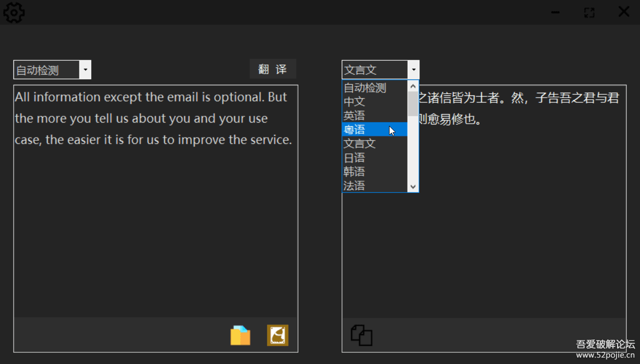The width and height of the screenshot is (640, 364).
Task: Click the language list scrollbar down arrow
Action: tap(413, 187)
